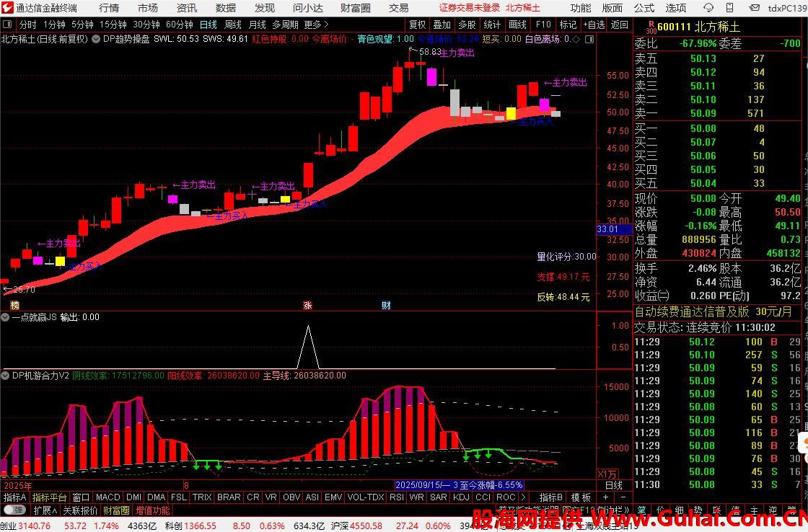Click the minus icon right of 模板
This screenshot has width=808, height=532.
pyautogui.click(x=623, y=497)
